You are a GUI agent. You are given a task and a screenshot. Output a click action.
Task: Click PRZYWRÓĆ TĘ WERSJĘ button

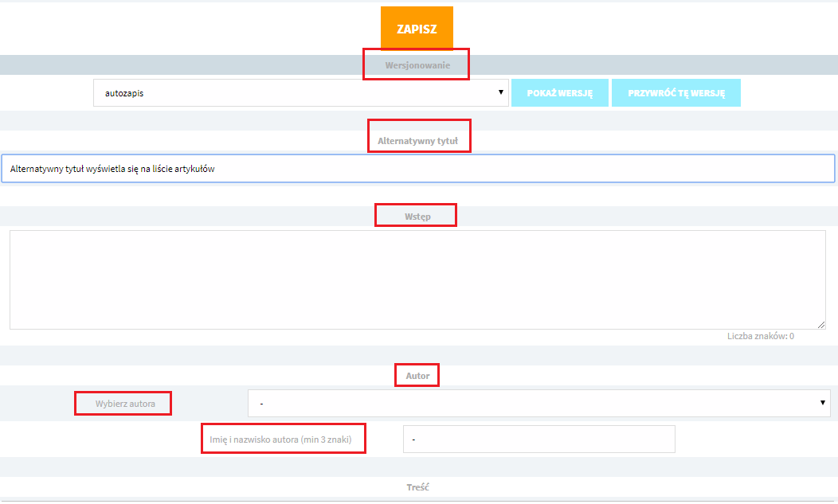(676, 93)
